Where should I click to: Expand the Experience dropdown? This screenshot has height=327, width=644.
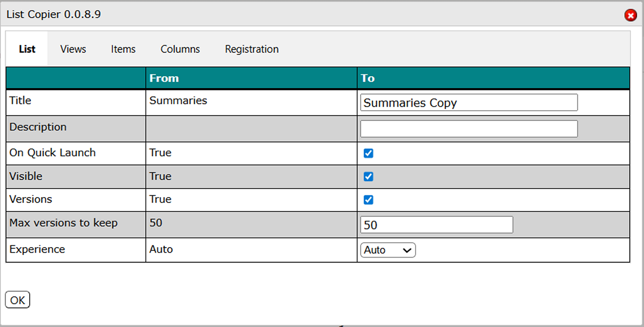388,250
